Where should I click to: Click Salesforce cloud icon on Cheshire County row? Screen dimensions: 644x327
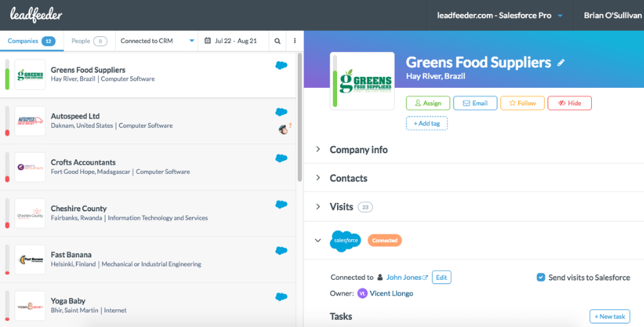coord(282,204)
